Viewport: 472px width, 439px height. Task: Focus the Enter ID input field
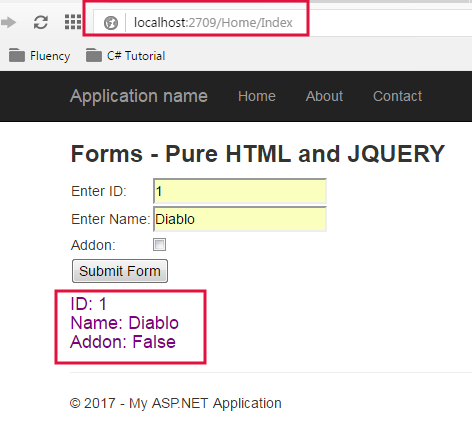tap(240, 191)
